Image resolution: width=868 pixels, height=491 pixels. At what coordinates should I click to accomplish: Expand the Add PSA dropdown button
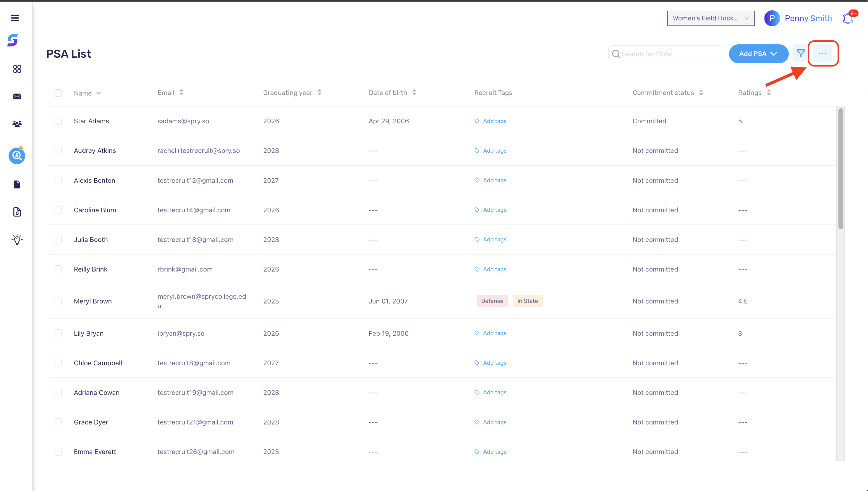[x=759, y=54]
